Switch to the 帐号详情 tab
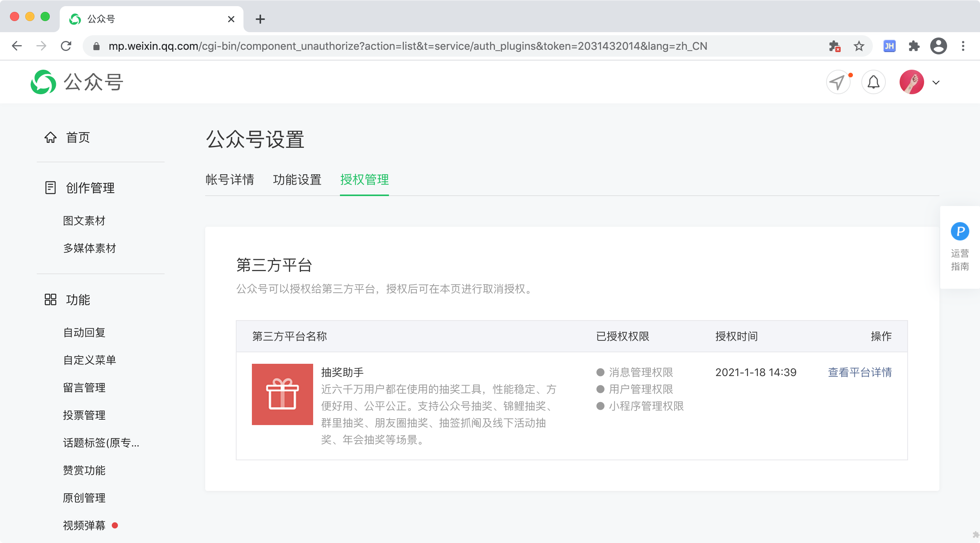 pyautogui.click(x=230, y=180)
